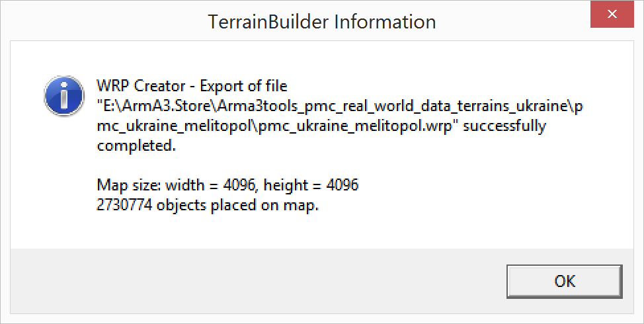
Task: Click the height value 4096
Action: [342, 184]
